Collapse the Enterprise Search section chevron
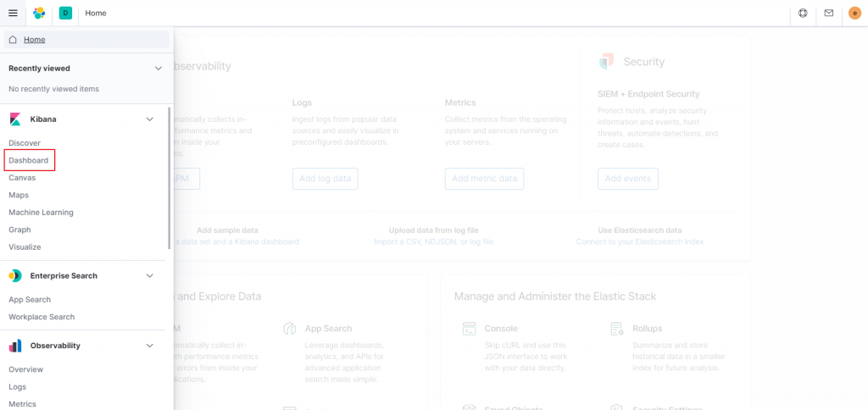 click(x=149, y=275)
